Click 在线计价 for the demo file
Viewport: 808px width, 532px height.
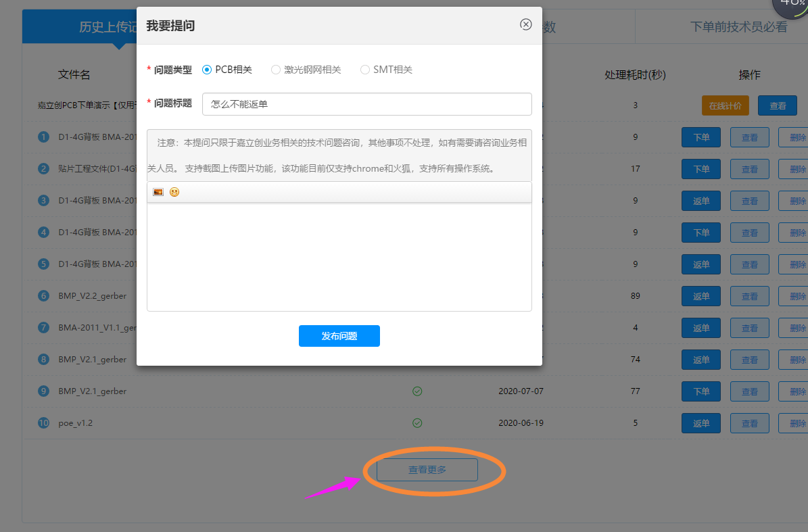click(725, 105)
